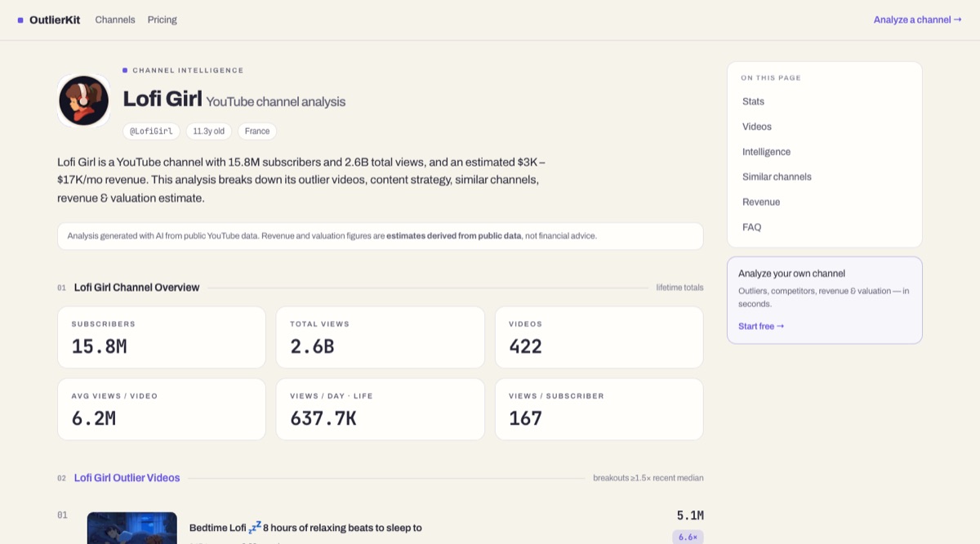The width and height of the screenshot is (980, 544).
Task: Open the Bedtime Lofi video thumbnail
Action: (132, 528)
